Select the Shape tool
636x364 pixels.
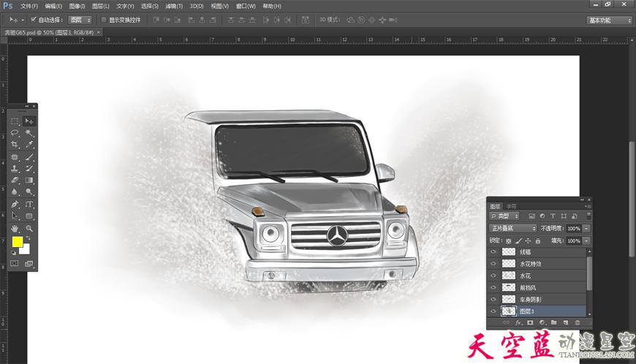tap(29, 216)
